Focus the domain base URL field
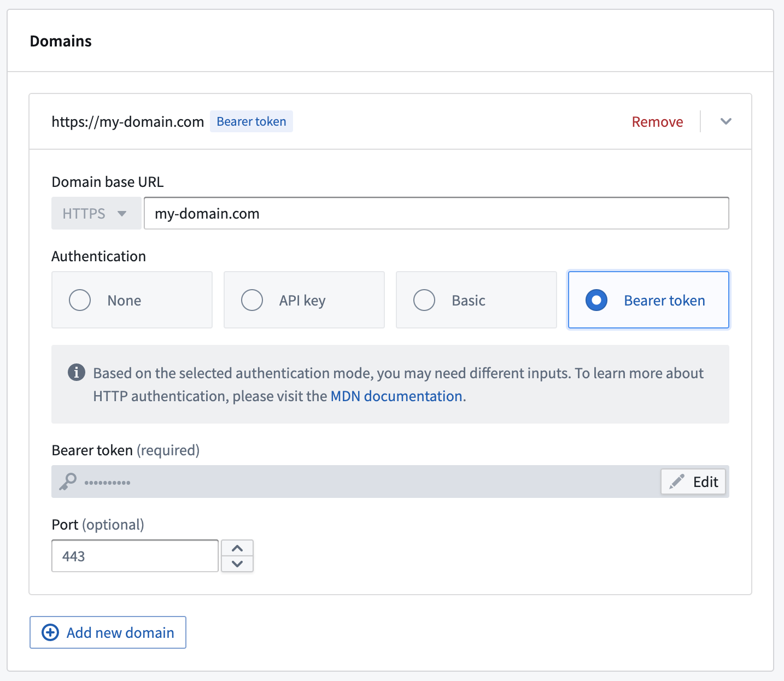 [x=436, y=213]
